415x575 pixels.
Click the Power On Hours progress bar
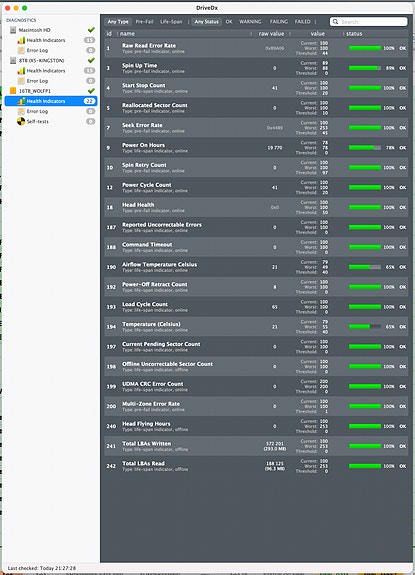(x=365, y=148)
